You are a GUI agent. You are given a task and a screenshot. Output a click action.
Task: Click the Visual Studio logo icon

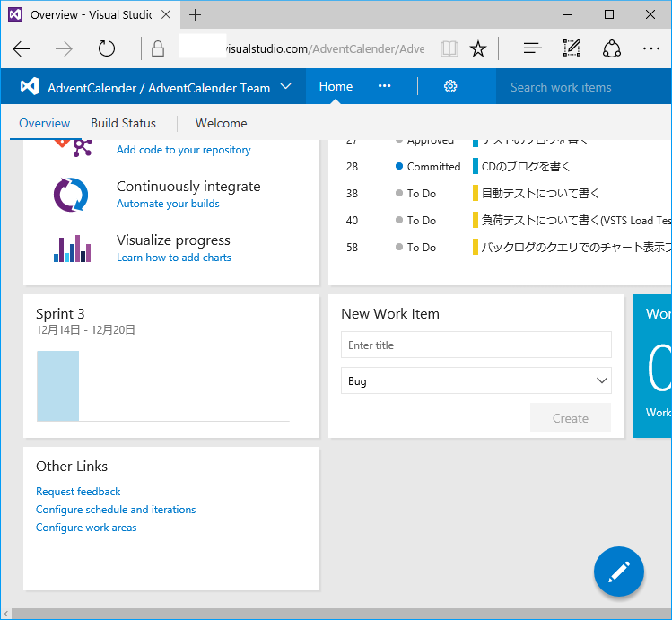[x=30, y=86]
